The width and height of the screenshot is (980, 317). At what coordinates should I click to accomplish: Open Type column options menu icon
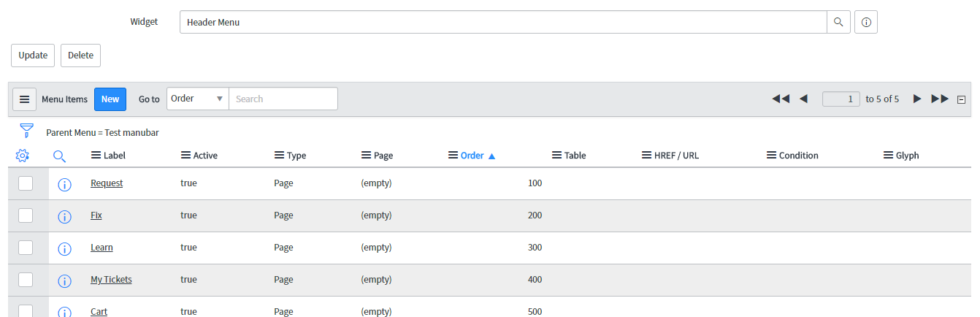pos(279,155)
